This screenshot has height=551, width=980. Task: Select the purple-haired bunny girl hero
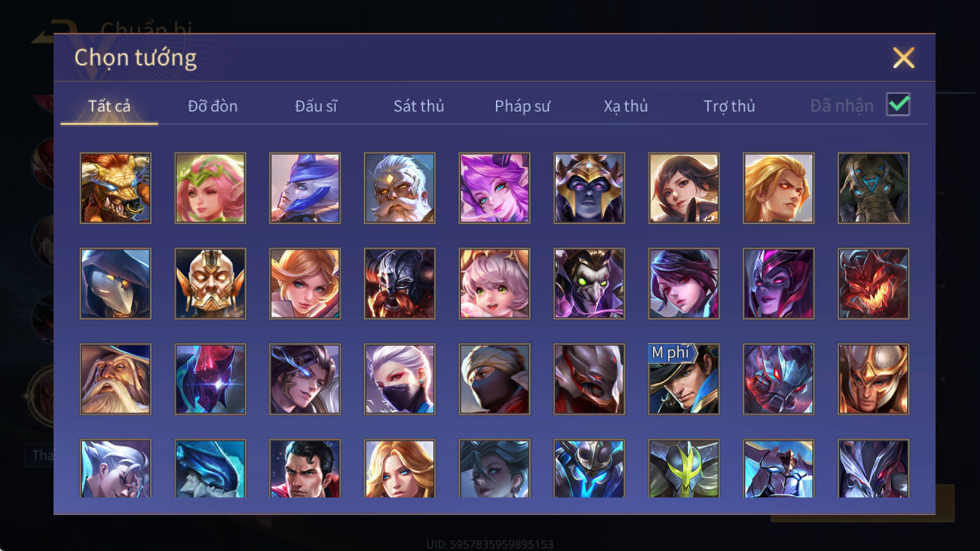point(494,188)
